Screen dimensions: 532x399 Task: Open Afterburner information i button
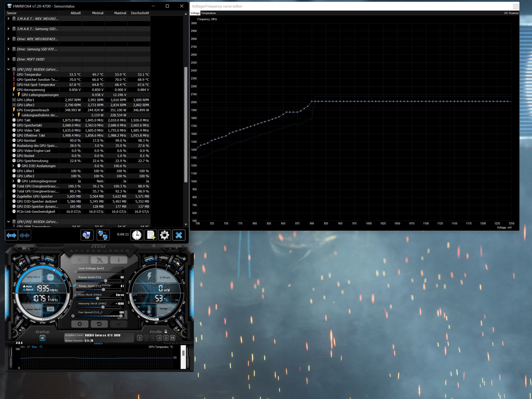[x=119, y=260]
